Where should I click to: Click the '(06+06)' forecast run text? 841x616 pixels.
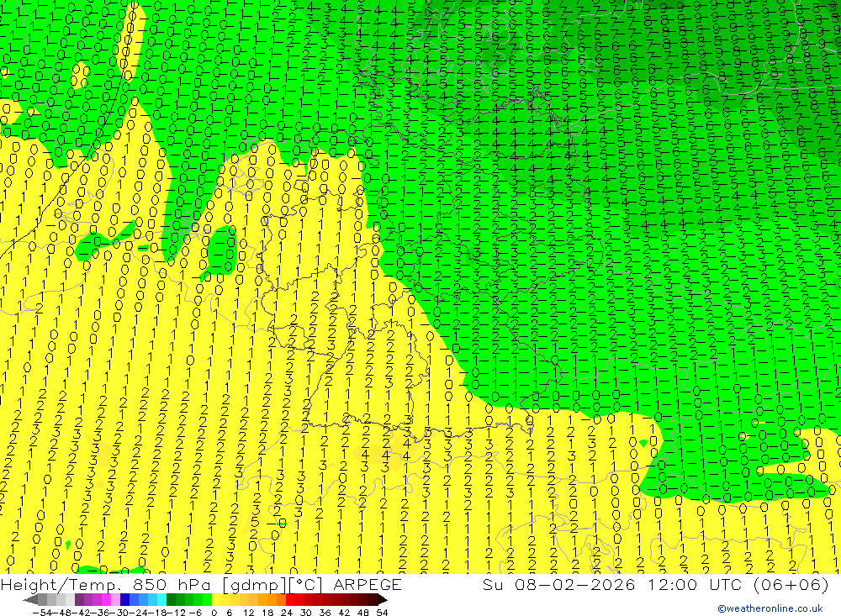791,584
